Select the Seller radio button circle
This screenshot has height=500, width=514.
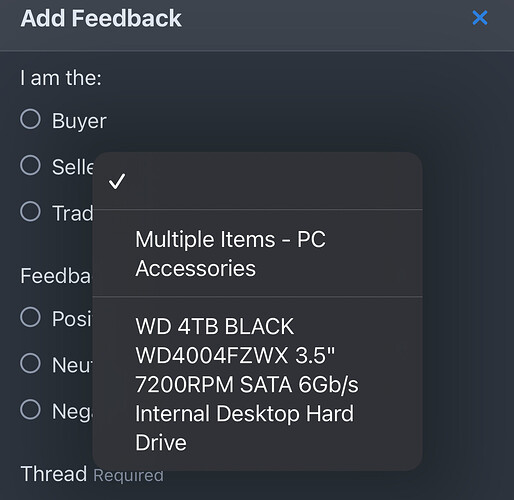pyautogui.click(x=30, y=165)
